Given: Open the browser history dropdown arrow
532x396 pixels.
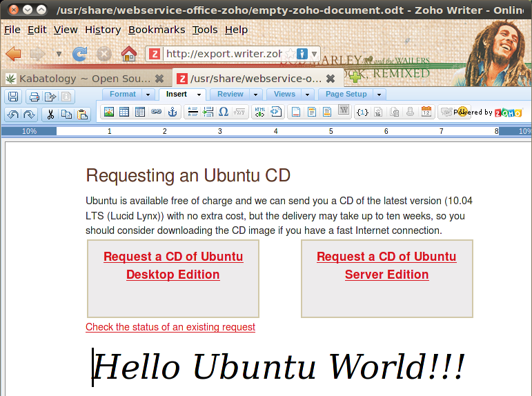Looking at the screenshot, I should [x=59, y=54].
